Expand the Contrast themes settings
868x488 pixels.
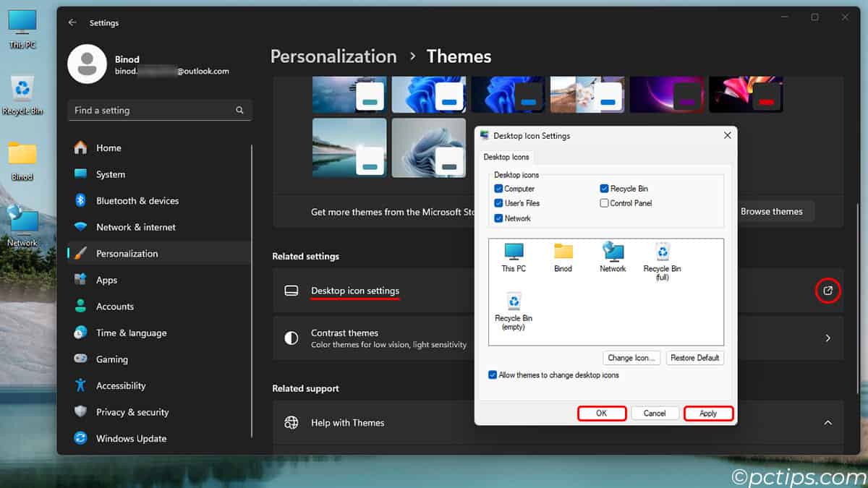pyautogui.click(x=827, y=338)
